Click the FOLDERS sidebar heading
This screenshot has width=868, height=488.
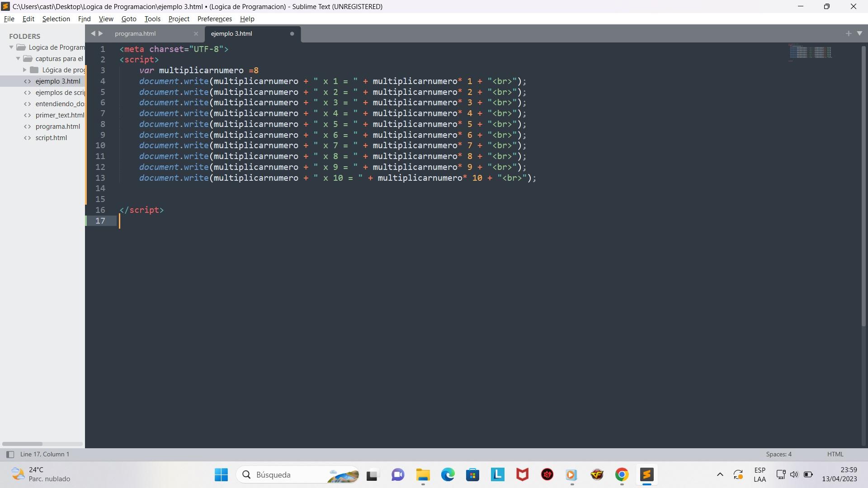(x=24, y=36)
